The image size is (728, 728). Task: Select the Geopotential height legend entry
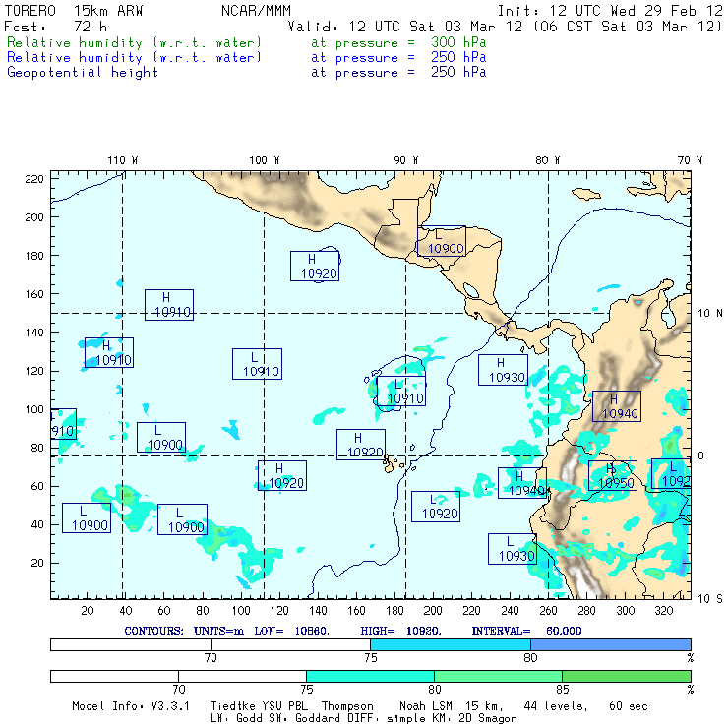pyautogui.click(x=83, y=72)
